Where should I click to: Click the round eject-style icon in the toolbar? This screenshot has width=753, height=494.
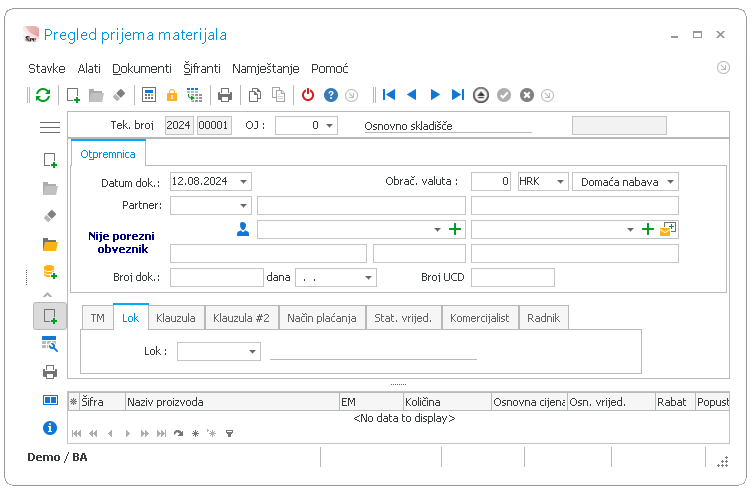click(x=481, y=95)
